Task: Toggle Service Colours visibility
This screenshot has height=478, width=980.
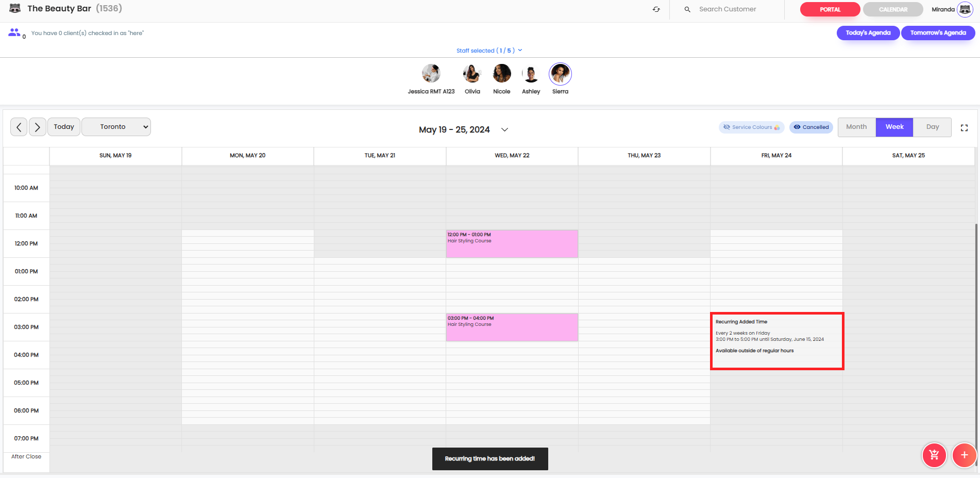Action: [751, 127]
